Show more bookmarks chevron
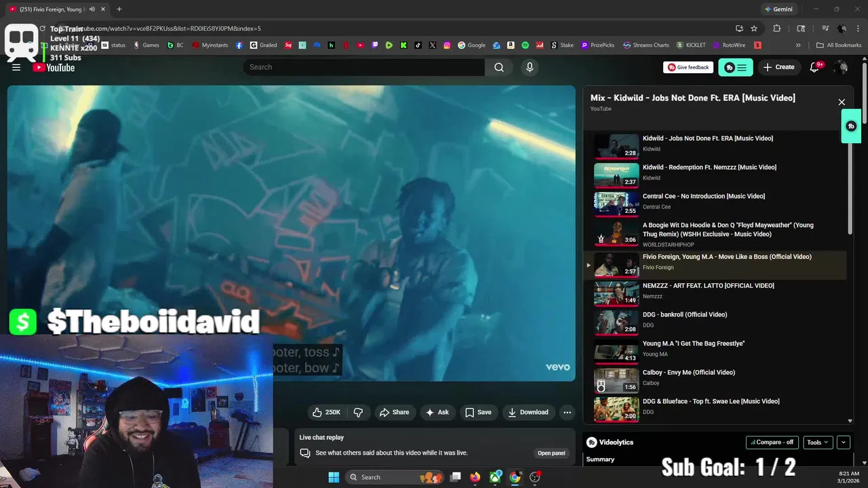This screenshot has width=868, height=488. coord(798,45)
